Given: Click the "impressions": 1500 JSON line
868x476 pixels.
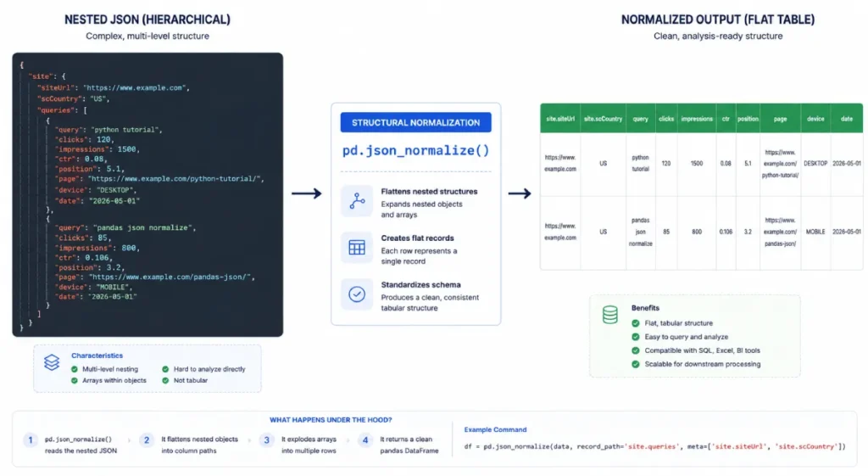Looking at the screenshot, I should (x=97, y=149).
